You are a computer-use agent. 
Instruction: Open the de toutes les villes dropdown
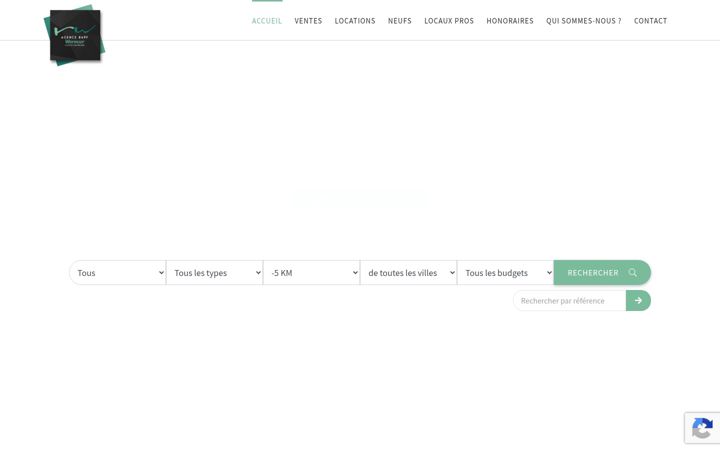408,273
